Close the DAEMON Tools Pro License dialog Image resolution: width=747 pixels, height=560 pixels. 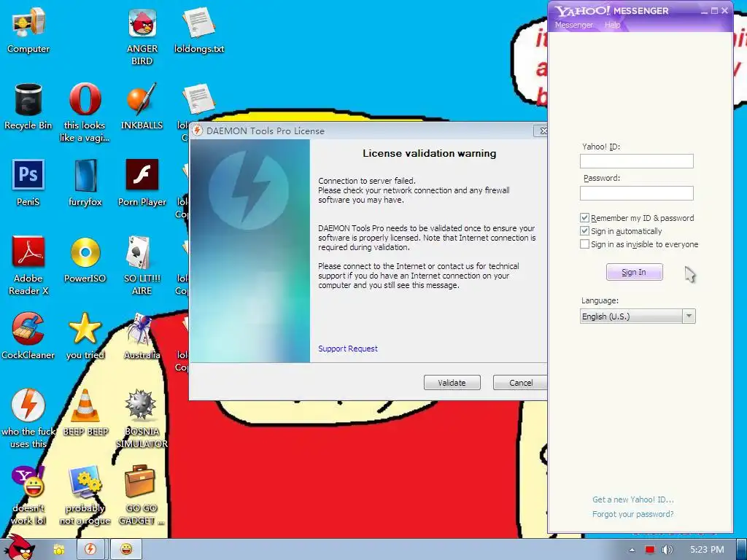541,131
